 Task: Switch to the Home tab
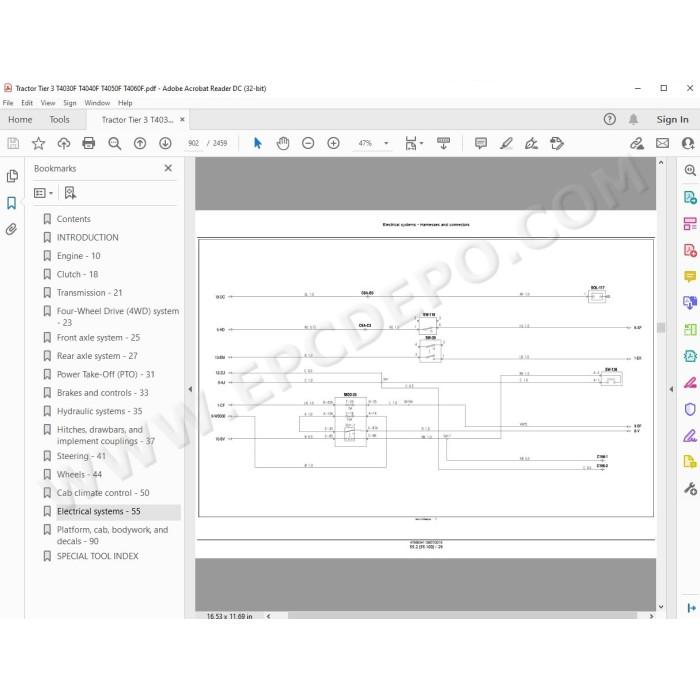pos(20,120)
